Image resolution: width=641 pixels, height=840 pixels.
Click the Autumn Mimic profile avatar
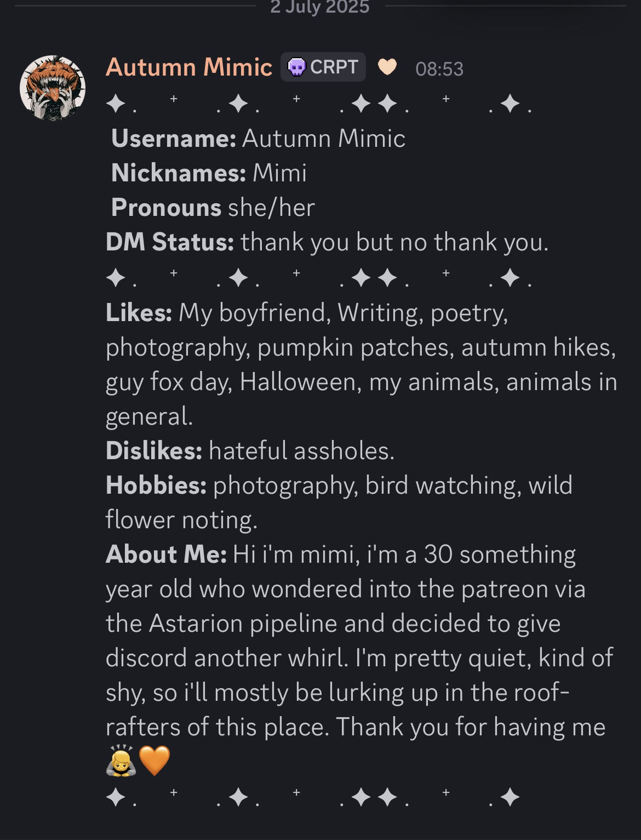(x=53, y=88)
